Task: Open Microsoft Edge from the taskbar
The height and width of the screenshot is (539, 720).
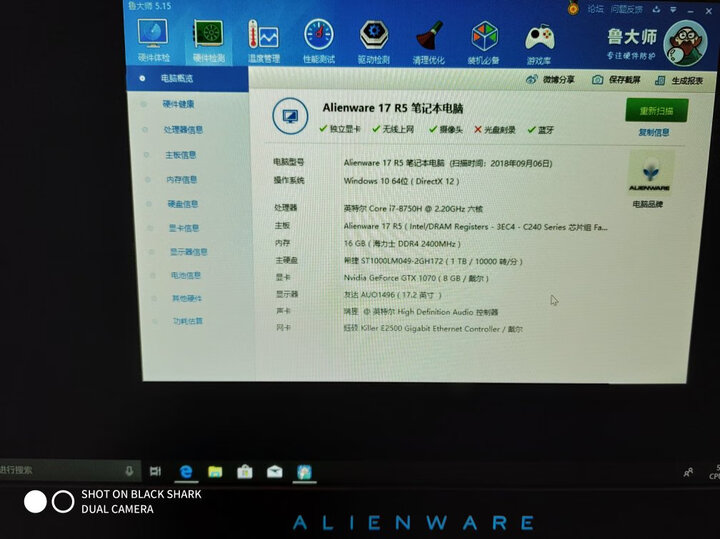Action: pos(186,472)
